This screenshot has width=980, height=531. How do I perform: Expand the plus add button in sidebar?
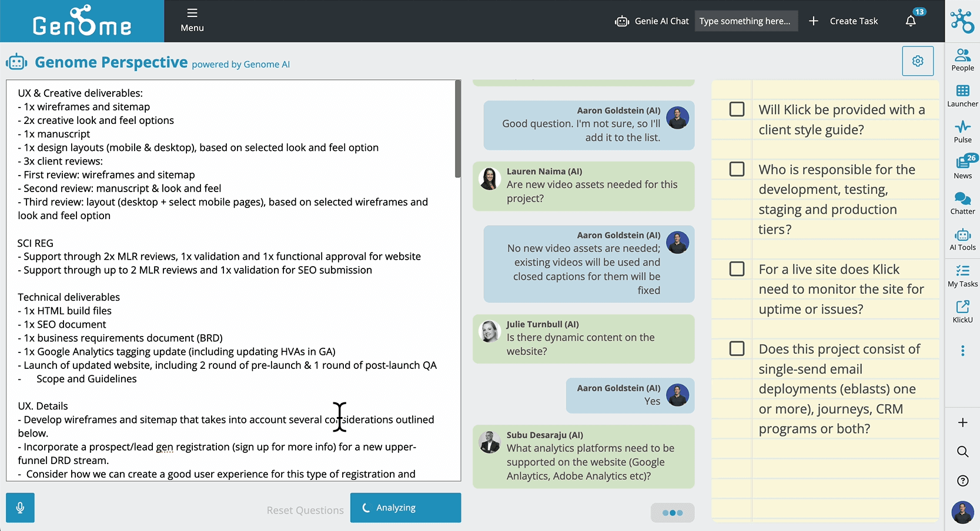pos(962,422)
